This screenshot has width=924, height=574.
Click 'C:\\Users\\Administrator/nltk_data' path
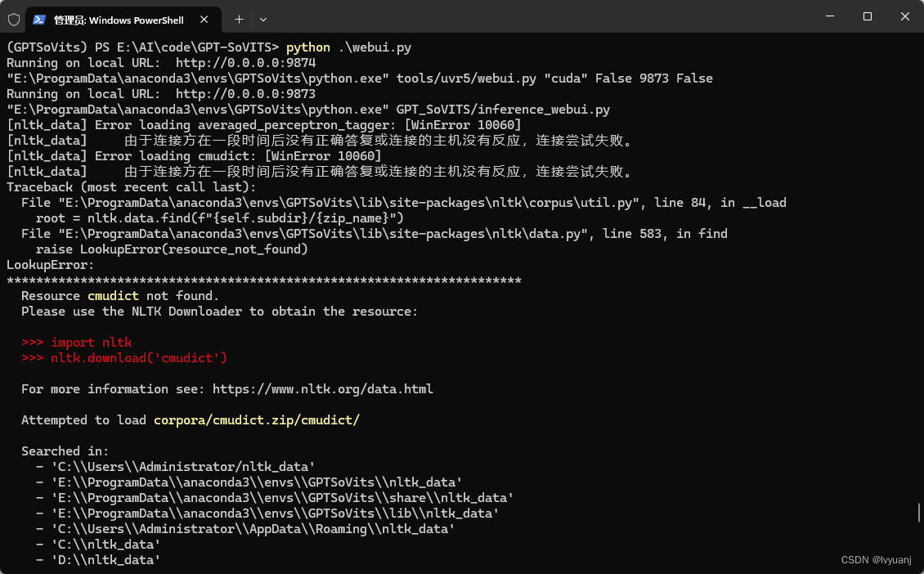[182, 467]
